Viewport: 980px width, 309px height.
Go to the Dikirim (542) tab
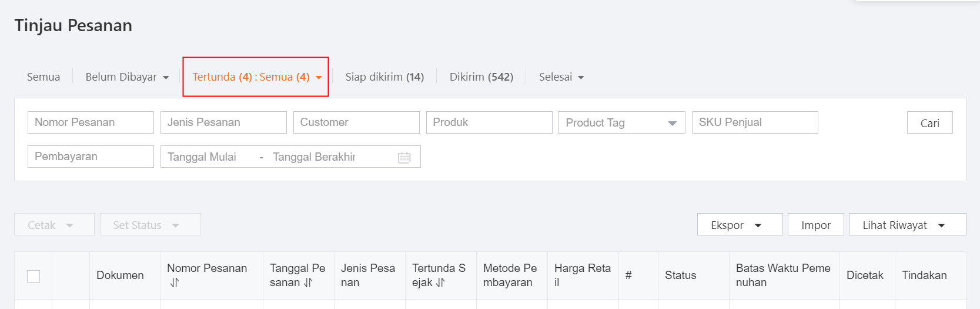[x=481, y=77]
